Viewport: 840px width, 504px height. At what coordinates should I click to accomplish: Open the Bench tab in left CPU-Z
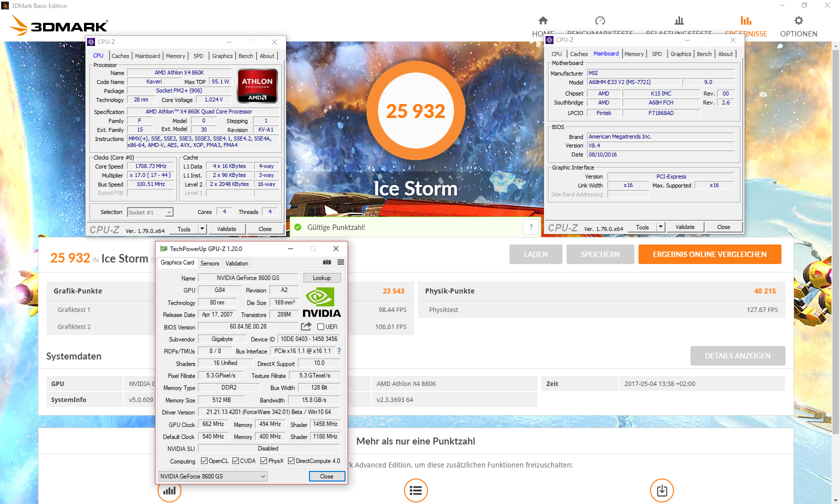point(245,56)
